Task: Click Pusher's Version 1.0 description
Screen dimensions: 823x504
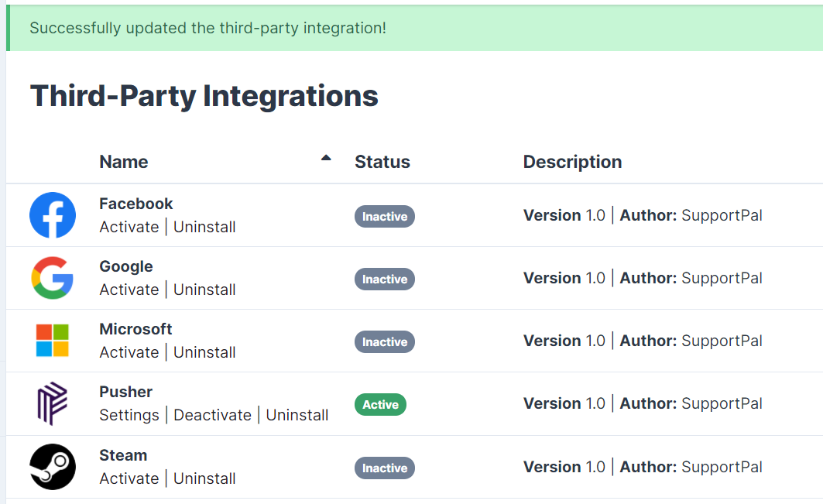Action: tap(643, 403)
